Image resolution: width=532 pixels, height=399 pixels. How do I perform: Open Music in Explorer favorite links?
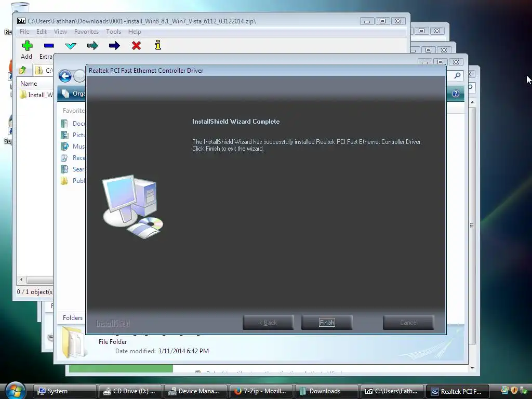(x=73, y=146)
